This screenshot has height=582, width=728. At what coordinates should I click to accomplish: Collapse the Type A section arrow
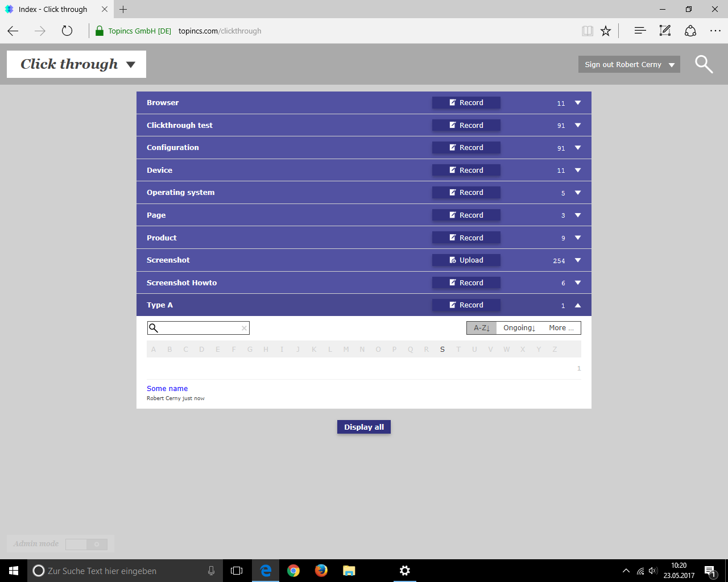click(578, 305)
